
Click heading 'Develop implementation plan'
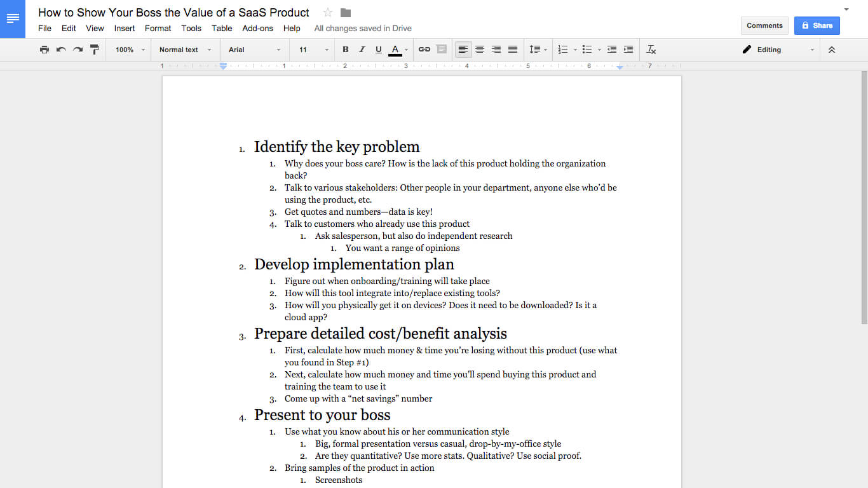click(354, 264)
